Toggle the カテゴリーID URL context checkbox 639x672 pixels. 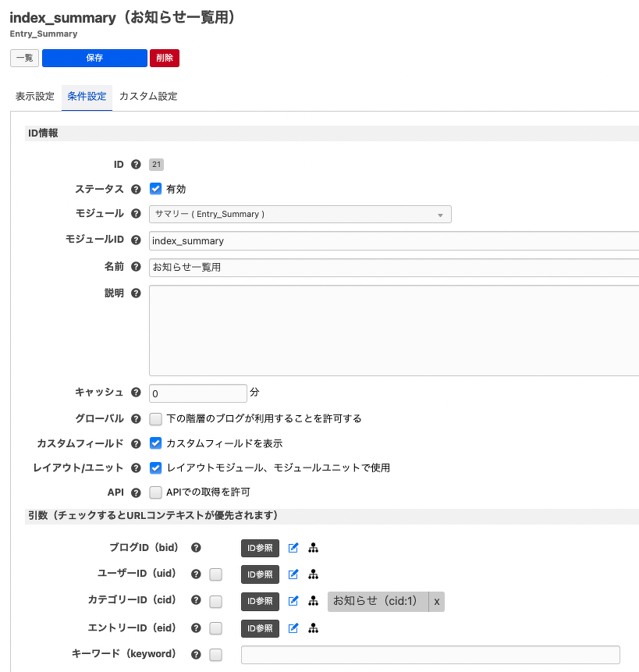point(215,601)
